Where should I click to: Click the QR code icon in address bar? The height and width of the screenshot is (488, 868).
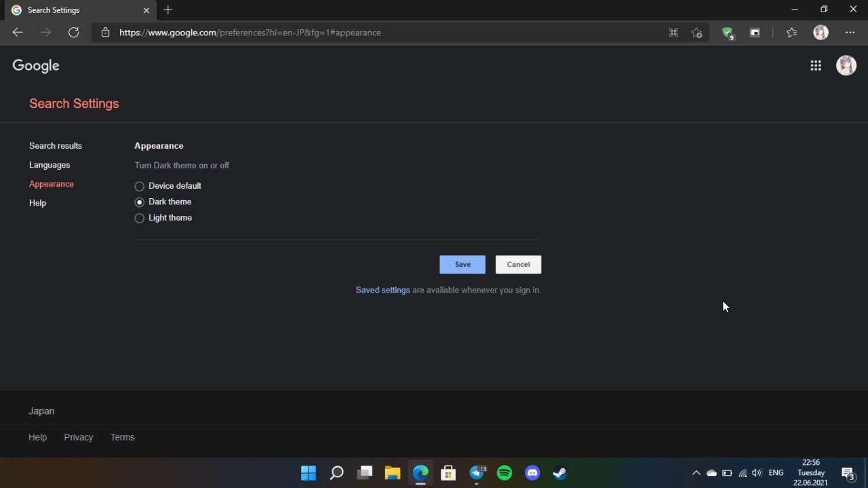(673, 33)
